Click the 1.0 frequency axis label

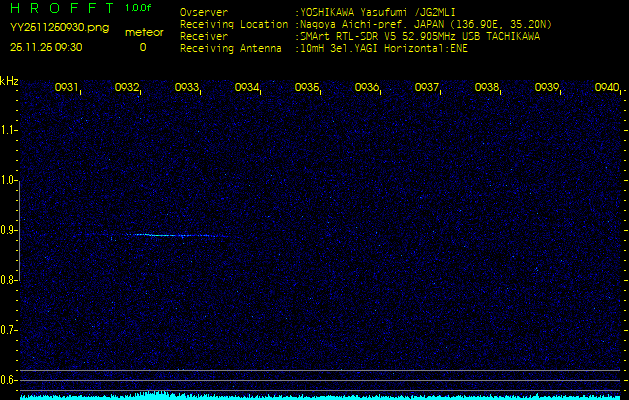8,180
